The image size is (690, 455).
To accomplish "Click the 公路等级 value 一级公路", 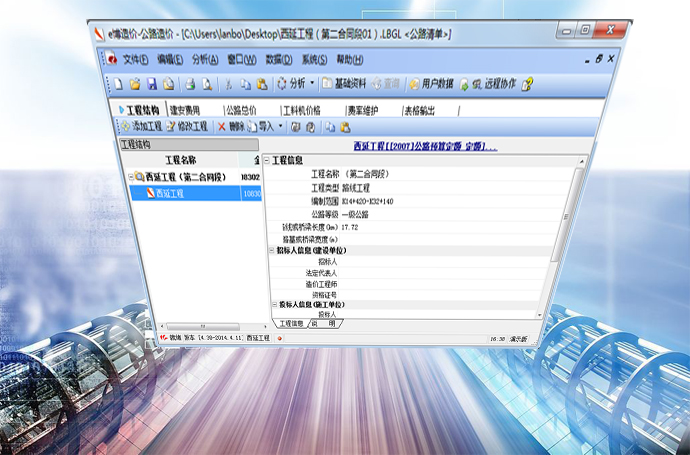I will click(355, 215).
